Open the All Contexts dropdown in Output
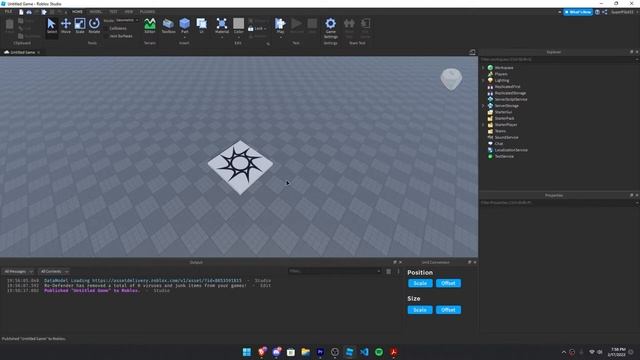The width and height of the screenshot is (640, 360). point(54,271)
